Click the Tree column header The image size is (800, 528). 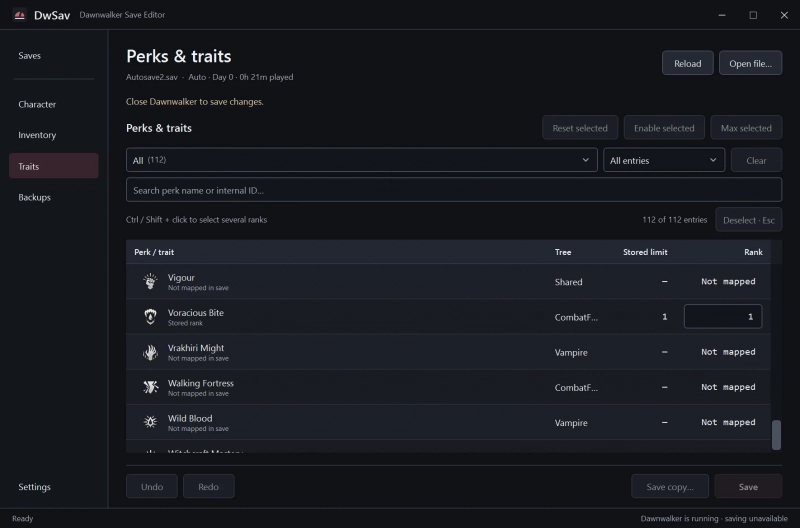[563, 252]
